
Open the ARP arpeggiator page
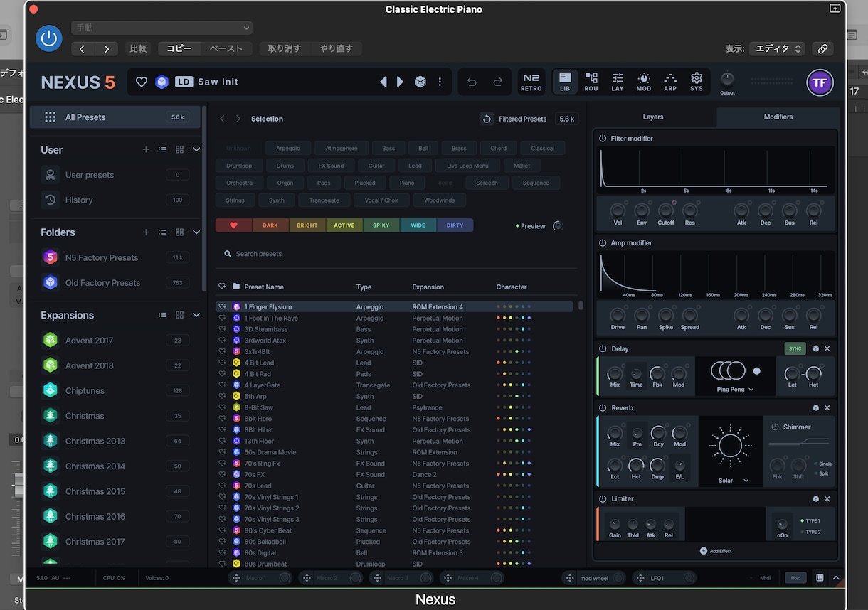tap(670, 82)
